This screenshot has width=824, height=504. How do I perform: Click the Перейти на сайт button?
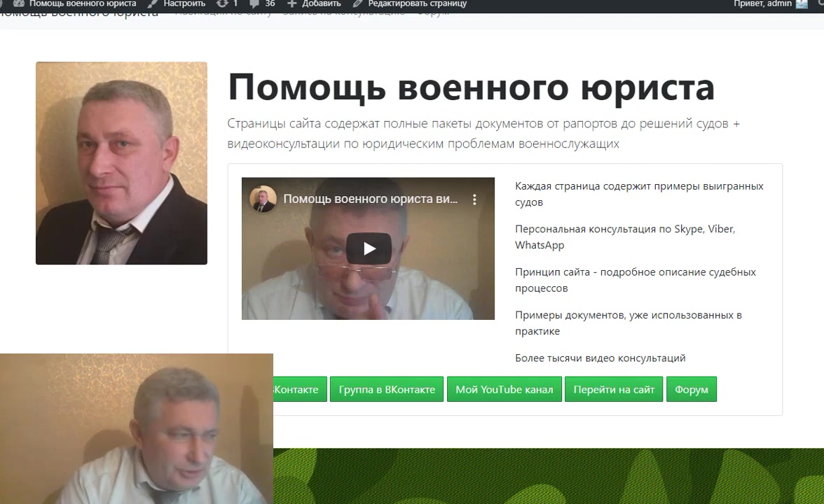[614, 389]
